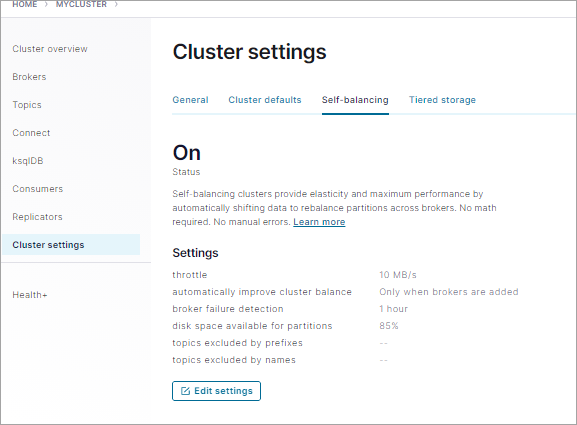
Task: Open the General tab
Action: [x=190, y=100]
